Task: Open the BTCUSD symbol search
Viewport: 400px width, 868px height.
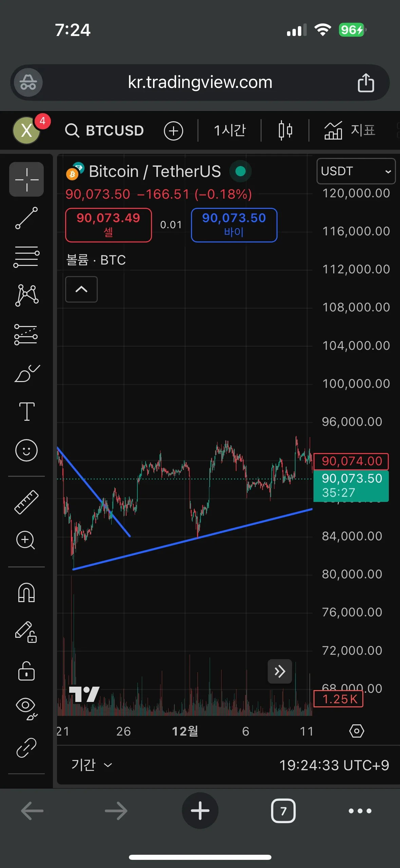Action: (105, 130)
